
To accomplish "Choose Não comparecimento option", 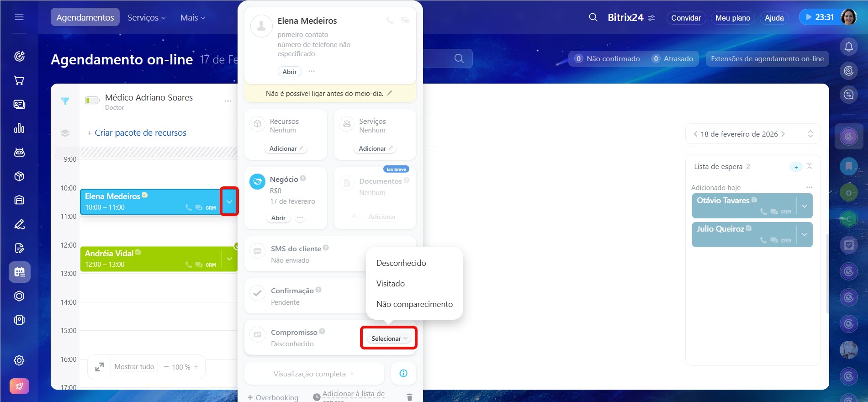I will (x=414, y=304).
